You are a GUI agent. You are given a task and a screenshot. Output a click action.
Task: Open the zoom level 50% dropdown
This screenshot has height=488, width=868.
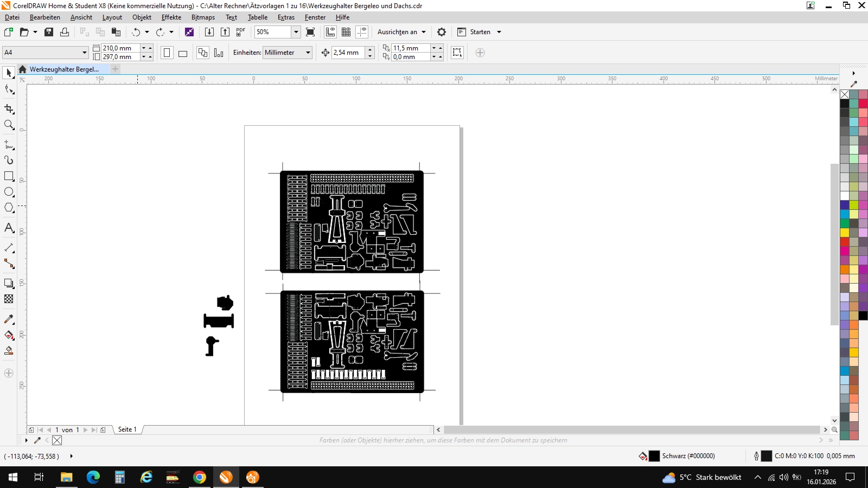296,32
